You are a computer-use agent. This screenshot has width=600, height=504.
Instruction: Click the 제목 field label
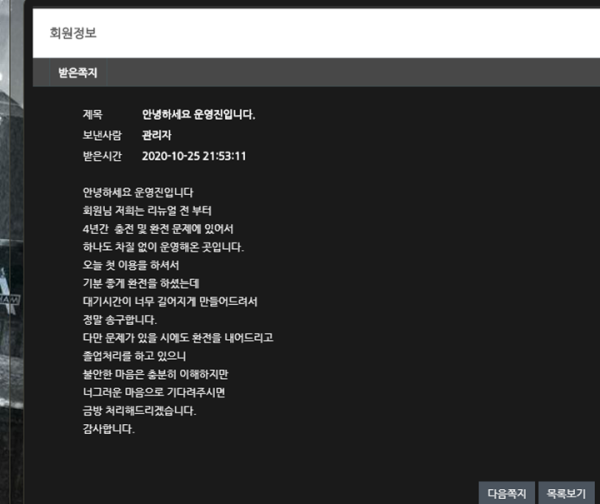(x=93, y=114)
